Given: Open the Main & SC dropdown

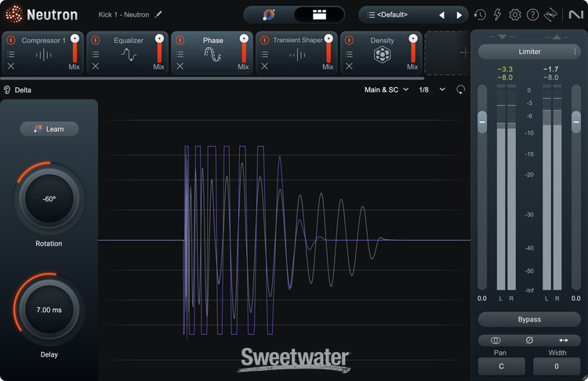Looking at the screenshot, I should point(387,89).
